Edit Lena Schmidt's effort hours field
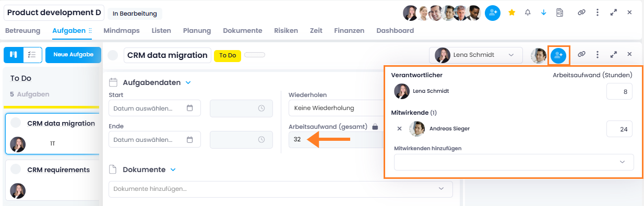Screen dimensions: 644x206 pyautogui.click(x=619, y=91)
